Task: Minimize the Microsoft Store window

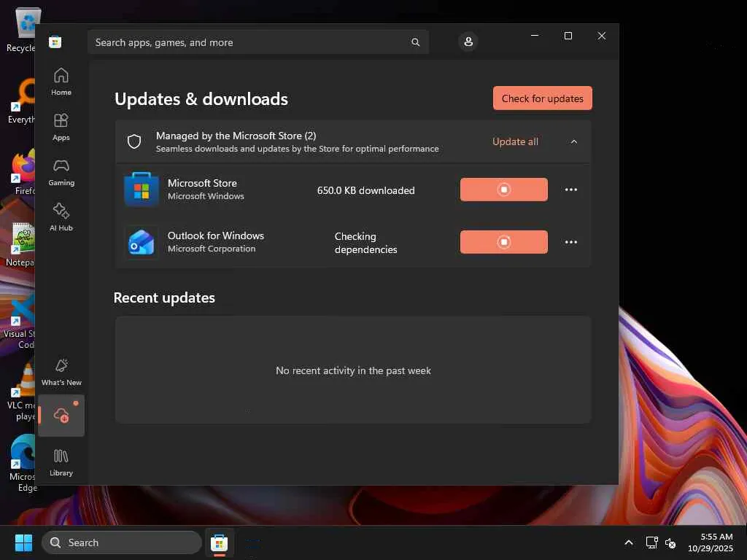Action: (535, 36)
